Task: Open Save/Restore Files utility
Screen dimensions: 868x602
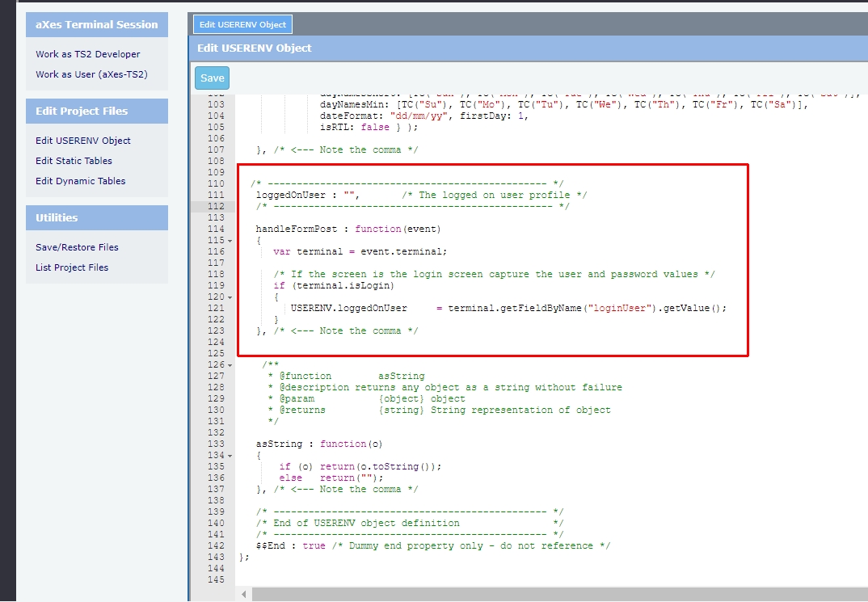Action: click(x=77, y=247)
